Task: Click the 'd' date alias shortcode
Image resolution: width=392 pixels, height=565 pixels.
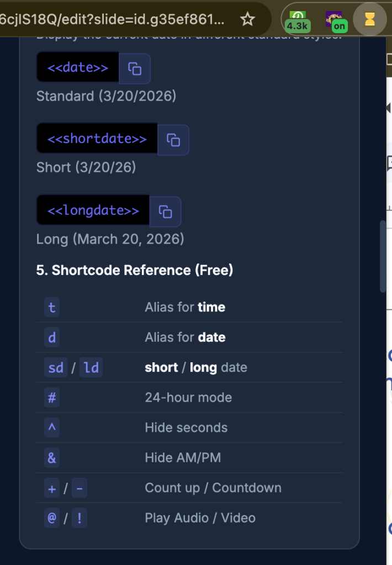Action: 52,337
